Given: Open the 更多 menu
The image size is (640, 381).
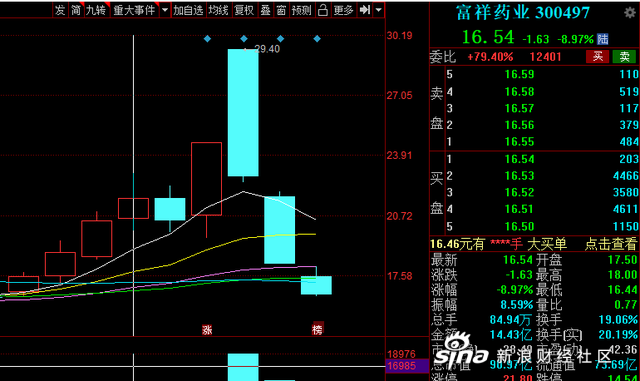Looking at the screenshot, I should click(x=343, y=10).
